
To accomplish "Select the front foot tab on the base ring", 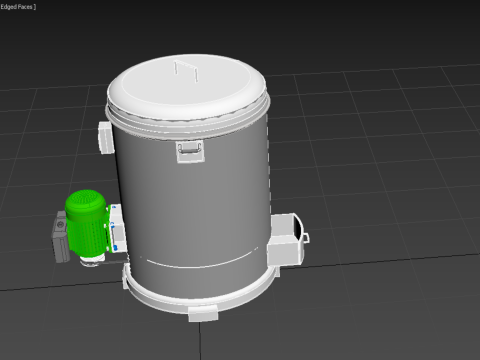I will coord(203,313).
